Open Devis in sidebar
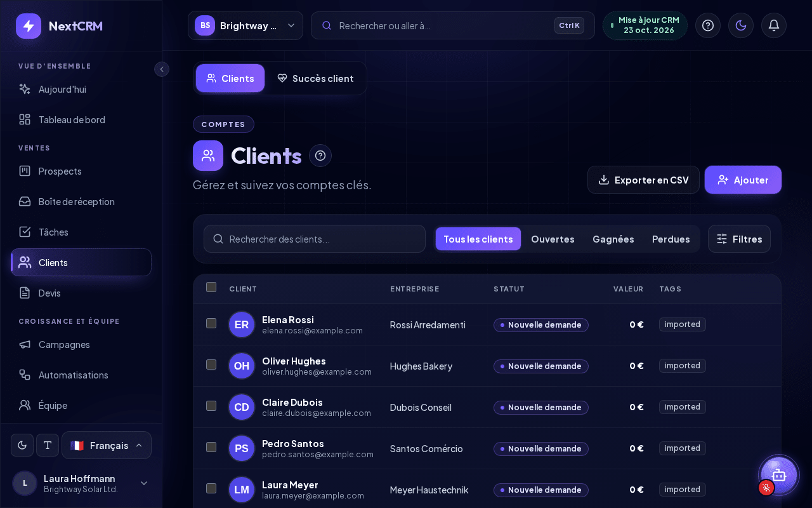Image resolution: width=812 pixels, height=508 pixels. (81, 293)
